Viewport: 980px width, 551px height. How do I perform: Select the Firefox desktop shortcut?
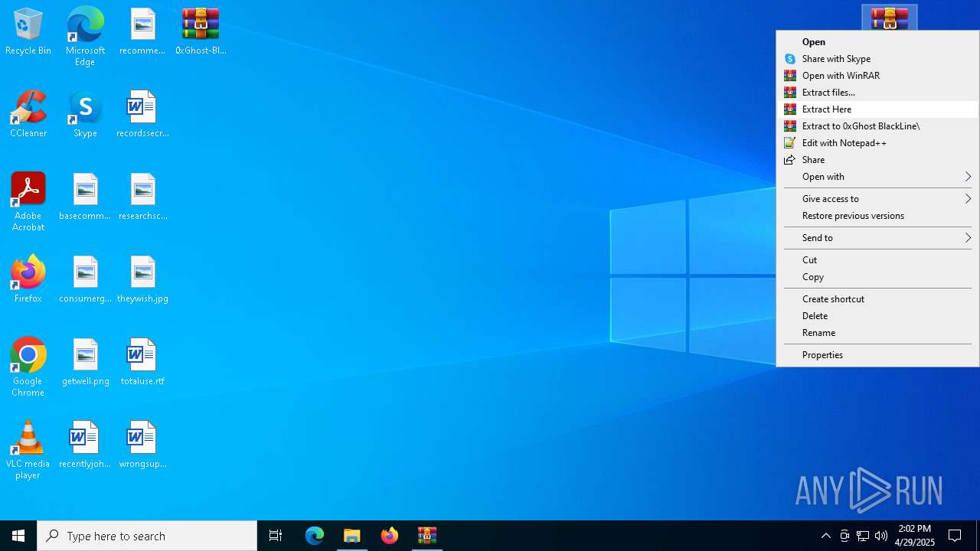point(28,280)
